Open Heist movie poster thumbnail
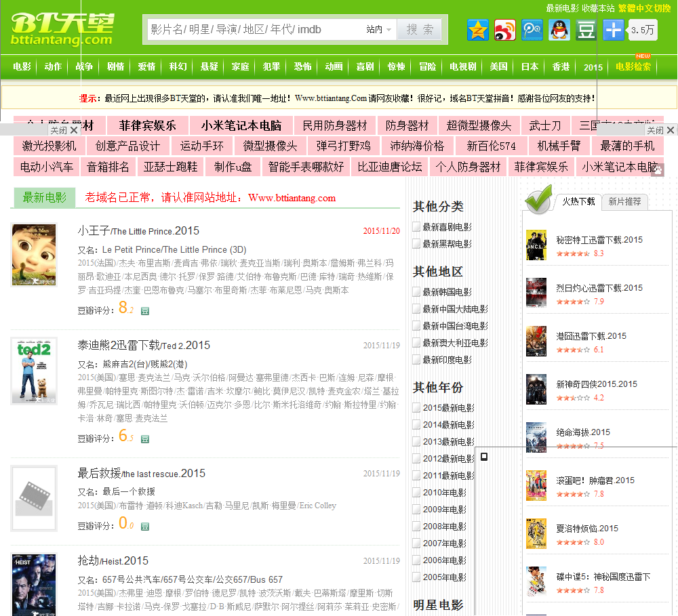The height and width of the screenshot is (616, 678). click(34, 584)
